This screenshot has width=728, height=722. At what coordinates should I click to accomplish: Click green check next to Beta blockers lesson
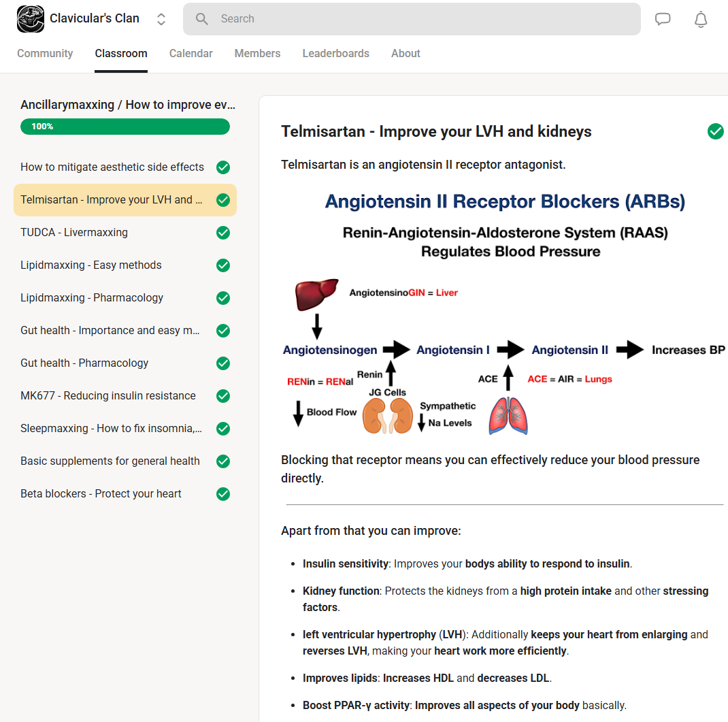point(223,494)
